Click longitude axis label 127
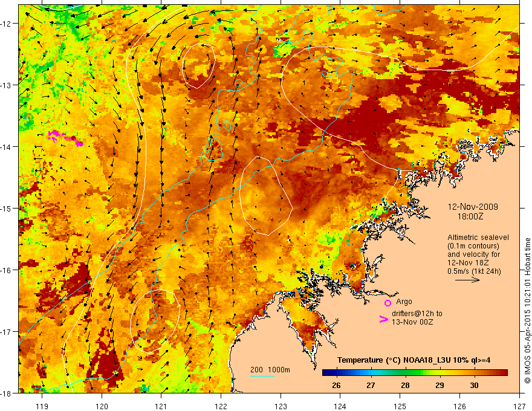The width and height of the screenshot is (532, 411). tap(519, 406)
